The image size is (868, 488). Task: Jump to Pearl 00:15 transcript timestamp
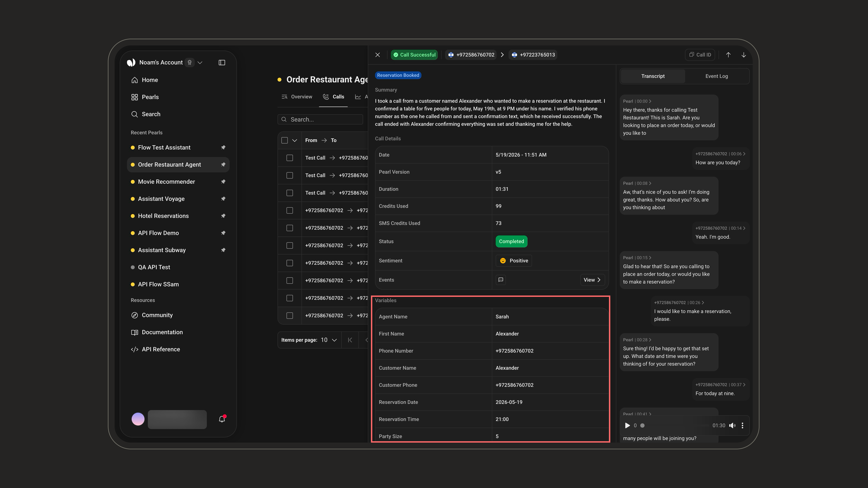(637, 258)
